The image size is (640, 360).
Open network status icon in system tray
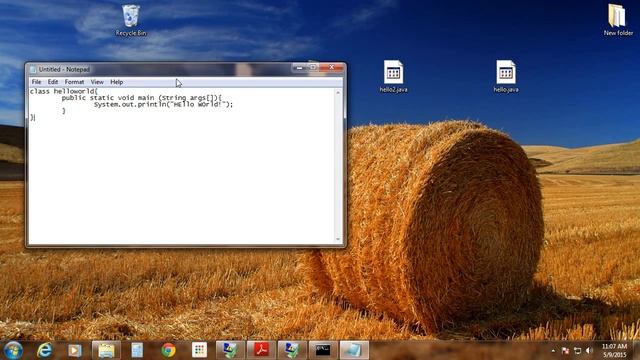[x=577, y=351]
